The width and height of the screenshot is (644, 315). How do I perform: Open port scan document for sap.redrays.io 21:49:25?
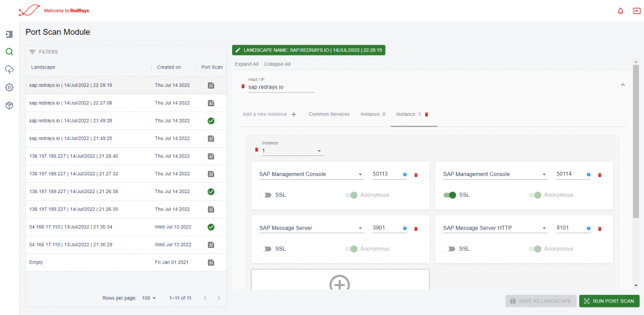pyautogui.click(x=211, y=138)
